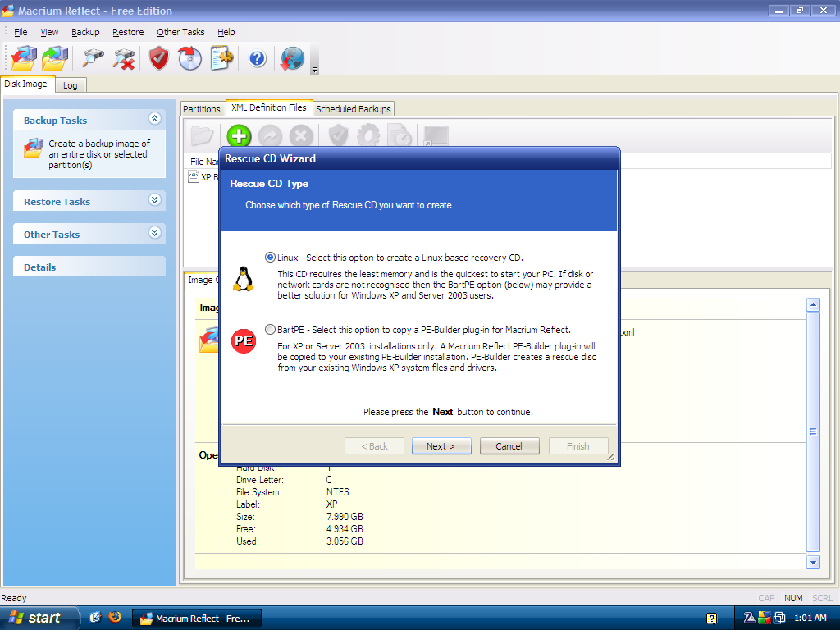The width and height of the screenshot is (840, 630).
Task: Click the 'Rescue CD Type' heading
Action: pyautogui.click(x=269, y=183)
